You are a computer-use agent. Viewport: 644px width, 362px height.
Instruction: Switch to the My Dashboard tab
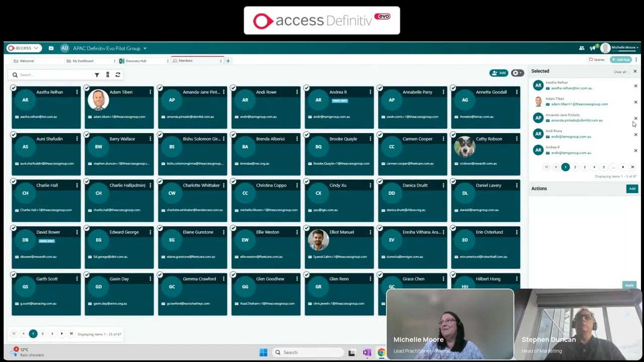(x=83, y=61)
